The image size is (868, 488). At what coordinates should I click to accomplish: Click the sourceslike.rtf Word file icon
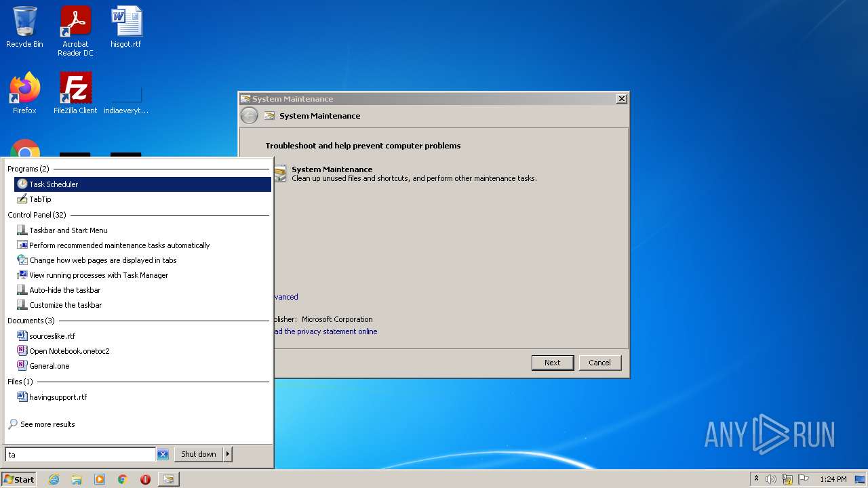pyautogui.click(x=22, y=336)
